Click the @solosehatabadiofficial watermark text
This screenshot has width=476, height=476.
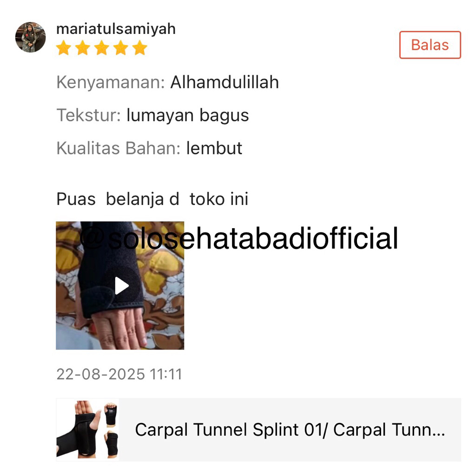tap(239, 238)
